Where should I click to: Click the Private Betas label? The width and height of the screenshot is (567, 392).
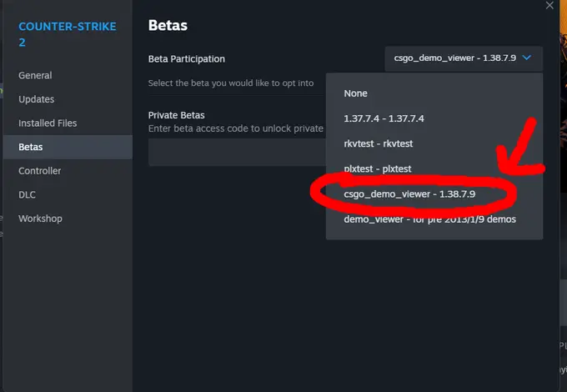[177, 115]
